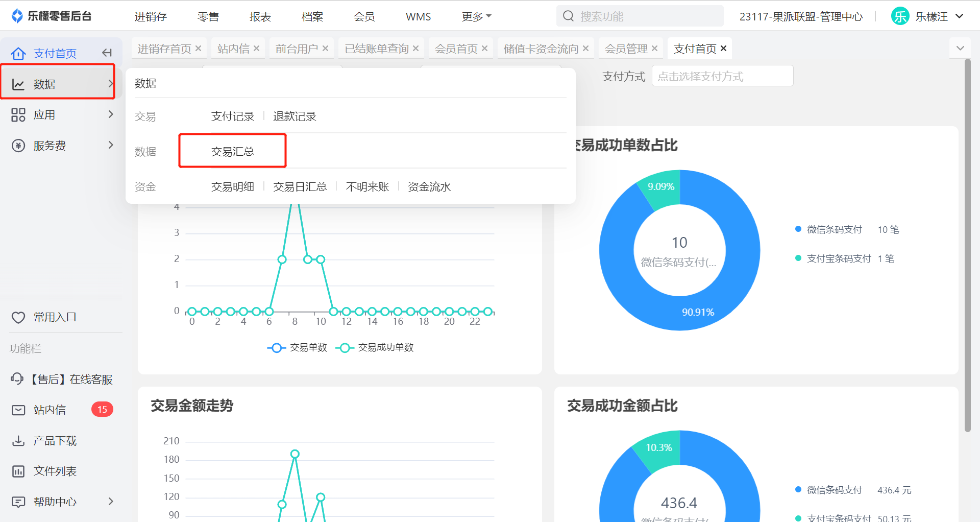The image size is (980, 522).
Task: Click the 文件列表 file icon
Action: pyautogui.click(x=18, y=471)
